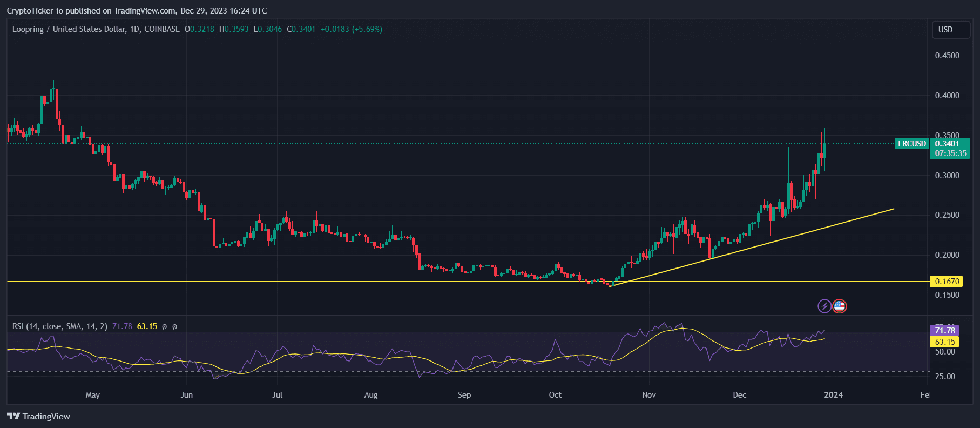
Task: Open the USD currency selector
Action: [950, 30]
